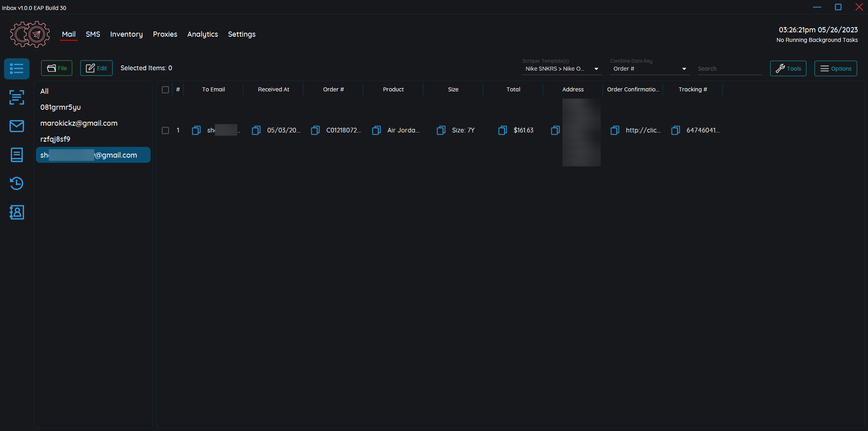Screen dimensions: 868x431
Task: Expand the Scraper Template(s) dropdown
Action: point(562,69)
